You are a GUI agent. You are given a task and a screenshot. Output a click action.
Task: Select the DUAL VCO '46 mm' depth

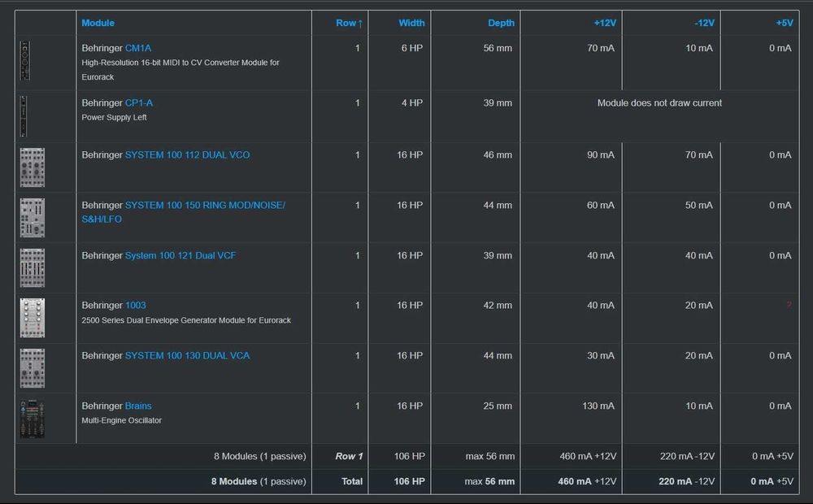[x=498, y=155]
